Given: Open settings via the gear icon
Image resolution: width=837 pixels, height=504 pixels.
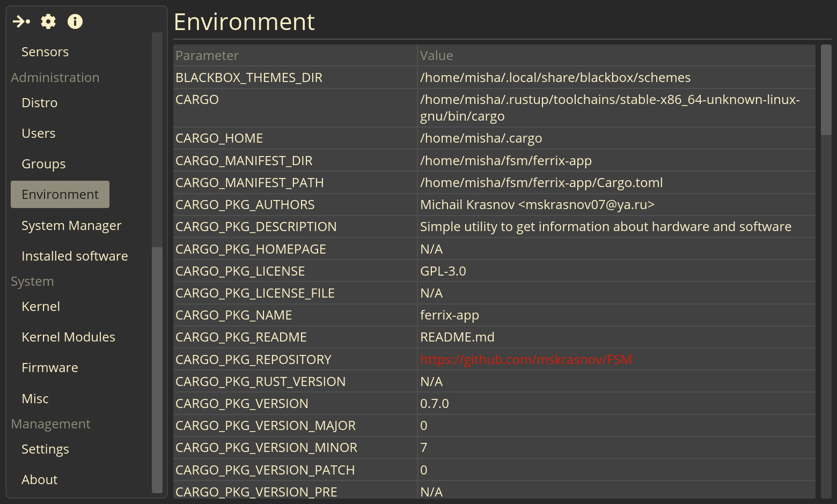Looking at the screenshot, I should [48, 21].
